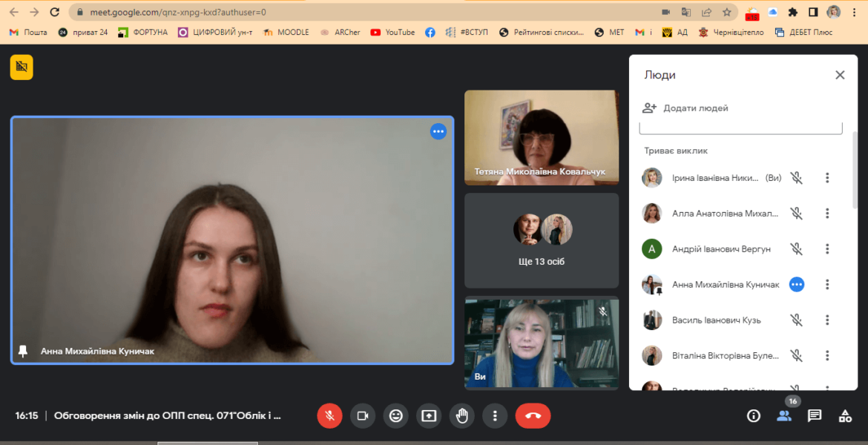Select your own video tile labeled Ви
The image size is (868, 445).
pos(542,343)
